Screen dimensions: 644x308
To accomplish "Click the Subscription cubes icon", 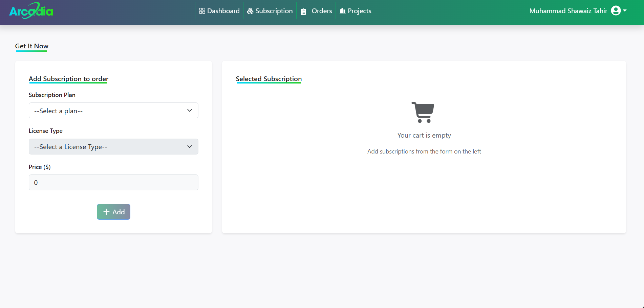I will (250, 11).
